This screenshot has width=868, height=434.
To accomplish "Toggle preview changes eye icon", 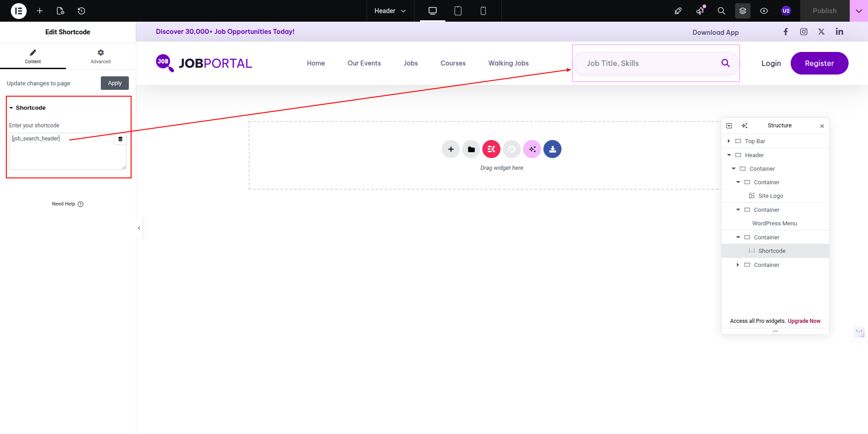I will pos(764,11).
